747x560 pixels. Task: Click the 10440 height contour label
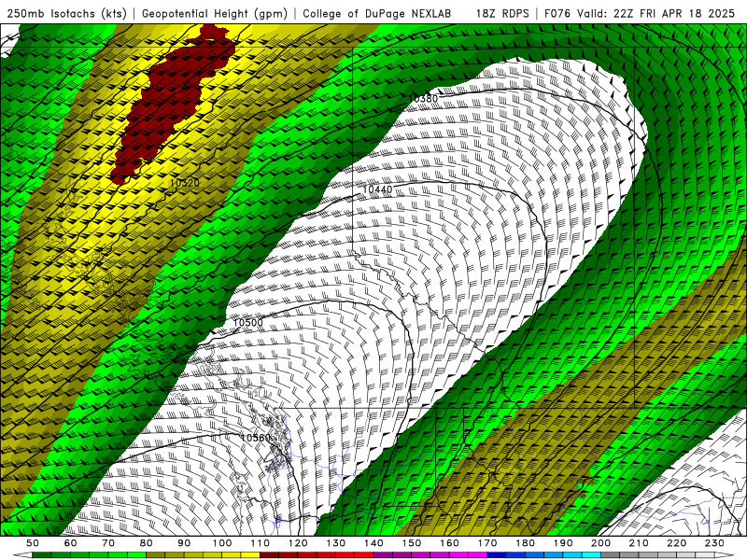point(377,189)
